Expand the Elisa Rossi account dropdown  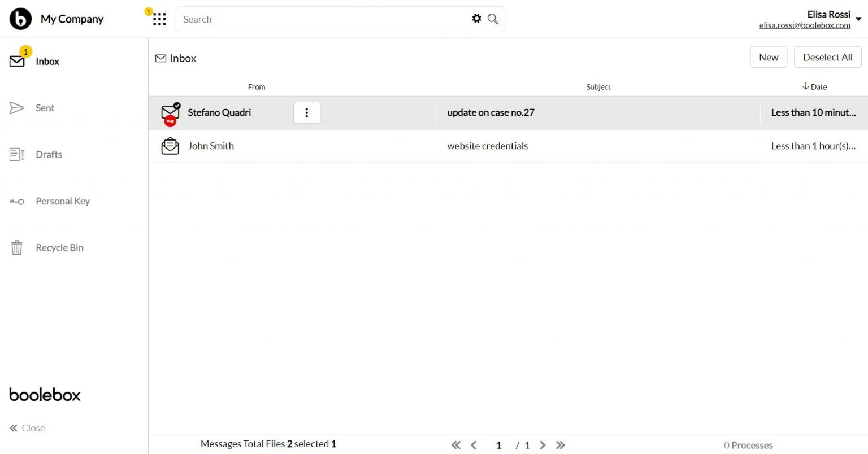tap(858, 19)
